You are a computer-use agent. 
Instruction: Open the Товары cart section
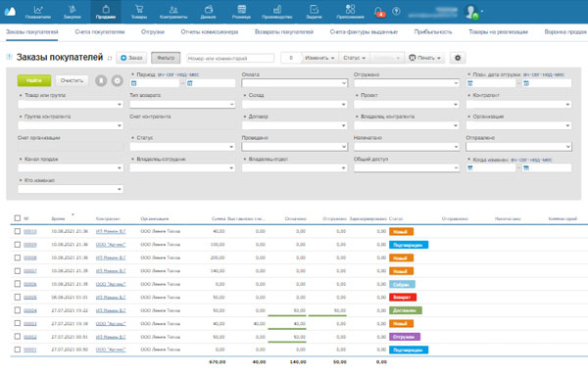pyautogui.click(x=139, y=12)
